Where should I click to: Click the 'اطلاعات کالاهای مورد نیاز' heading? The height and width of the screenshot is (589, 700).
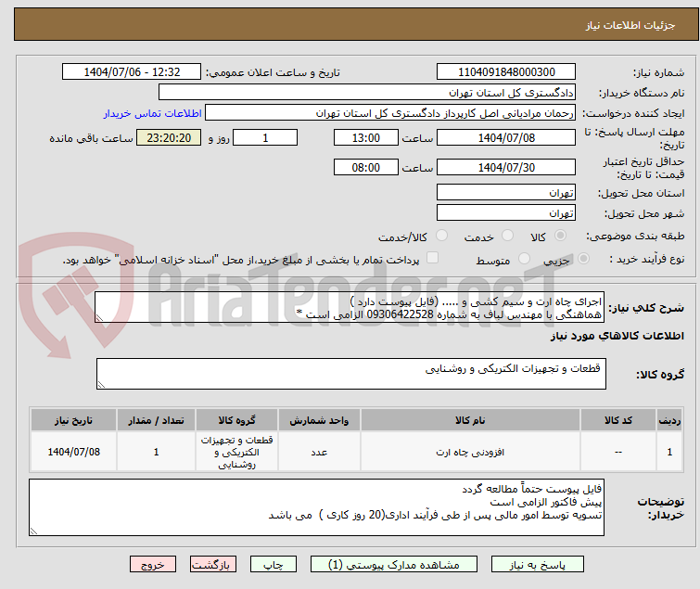pyautogui.click(x=617, y=336)
